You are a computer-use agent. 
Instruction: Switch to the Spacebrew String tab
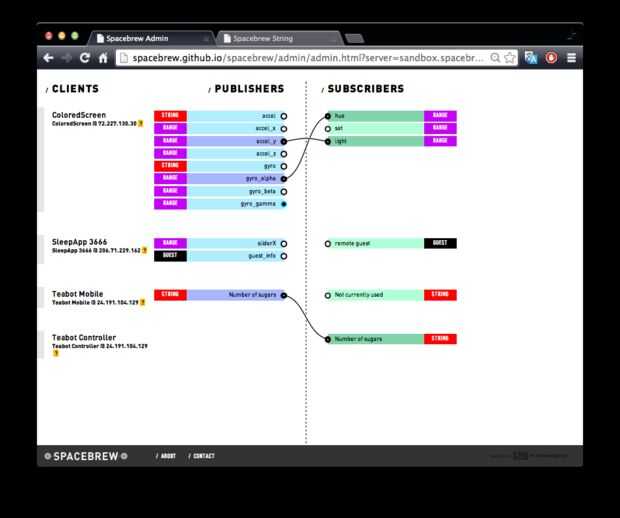pos(279,38)
